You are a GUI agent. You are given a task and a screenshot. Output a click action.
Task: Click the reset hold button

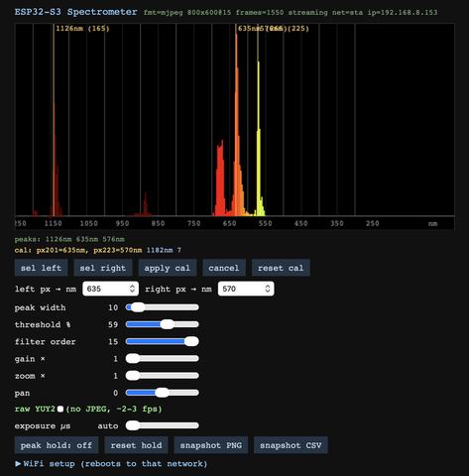tap(136, 445)
